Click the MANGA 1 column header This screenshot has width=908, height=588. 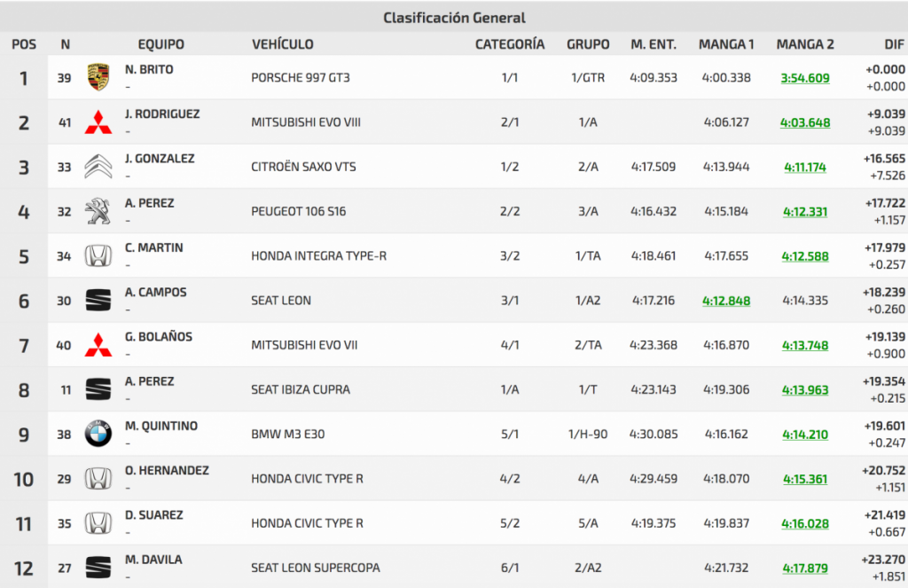pos(726,44)
